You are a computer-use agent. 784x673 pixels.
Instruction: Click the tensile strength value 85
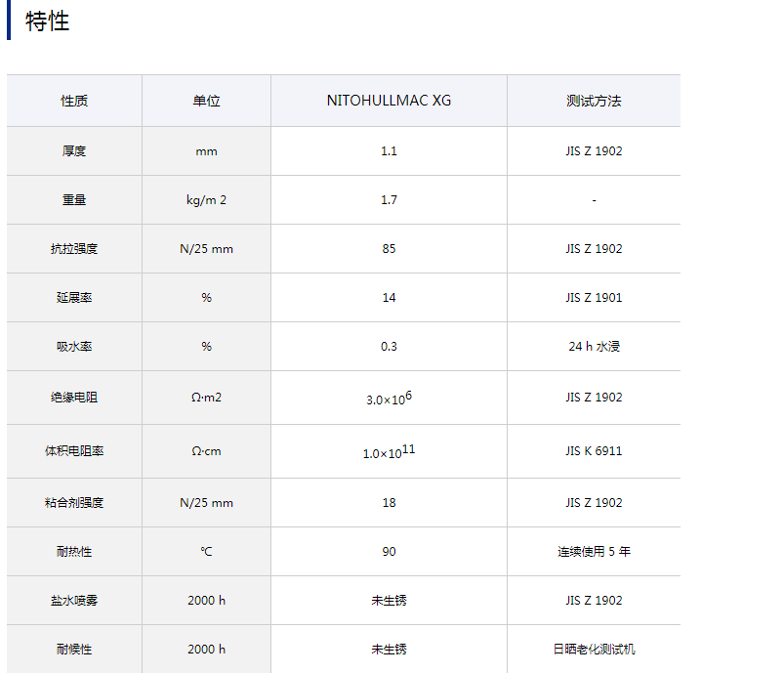pyautogui.click(x=389, y=249)
